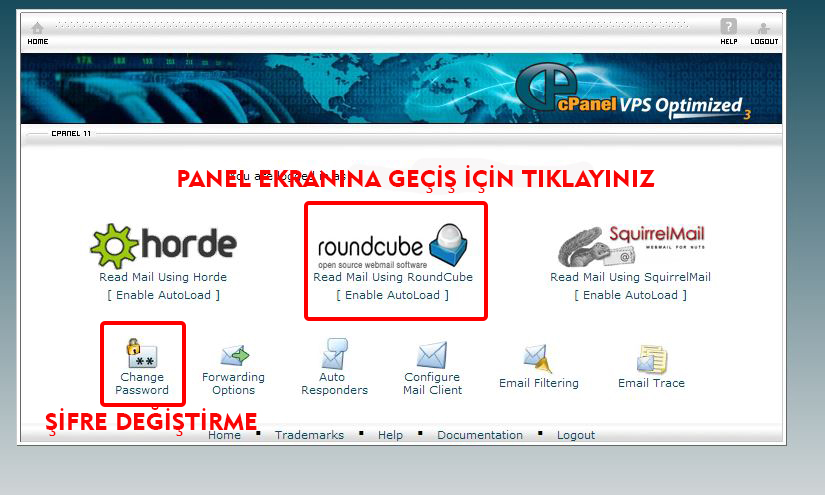Click the Email Filtering funnel icon

click(x=538, y=358)
